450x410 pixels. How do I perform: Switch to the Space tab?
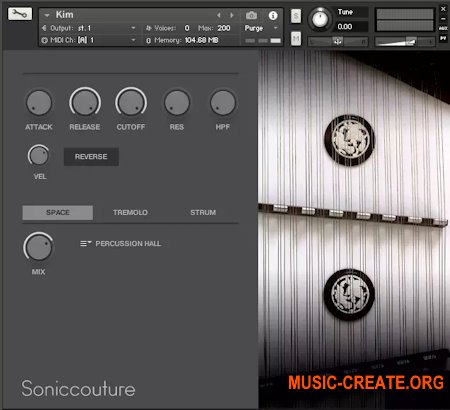[58, 212]
